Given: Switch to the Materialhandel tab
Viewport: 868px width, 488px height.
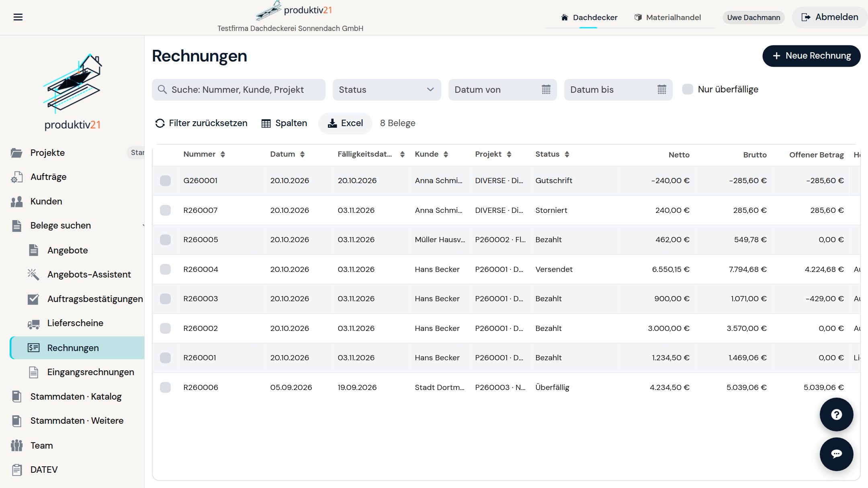Looking at the screenshot, I should pyautogui.click(x=667, y=17).
